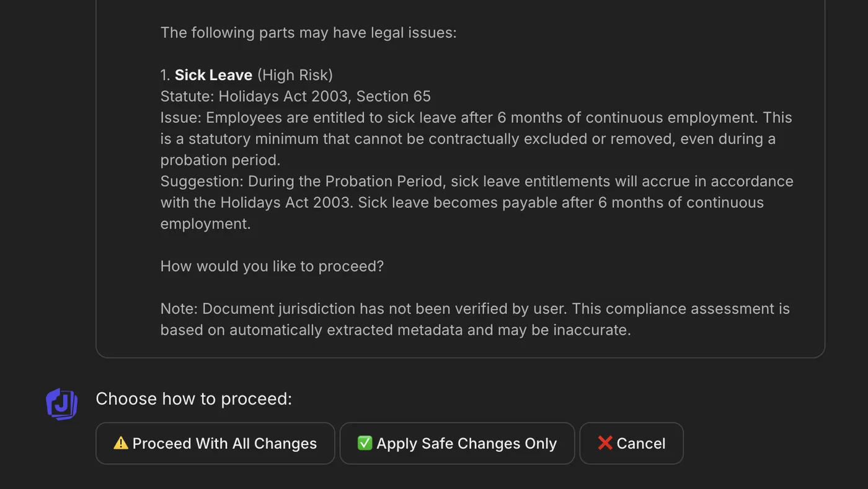Select the warning icon before Proceed With All Changes
This screenshot has height=489, width=868.
coord(122,442)
